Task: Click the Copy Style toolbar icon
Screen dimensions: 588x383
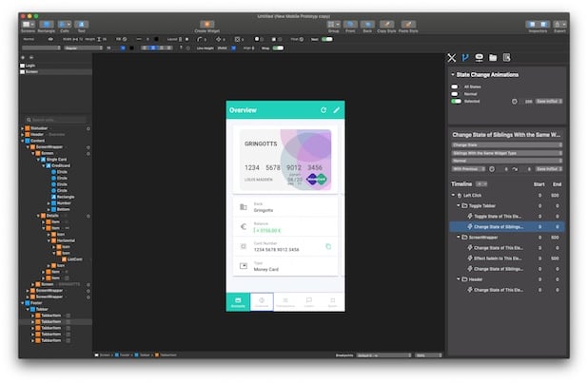Action: pyautogui.click(x=386, y=25)
